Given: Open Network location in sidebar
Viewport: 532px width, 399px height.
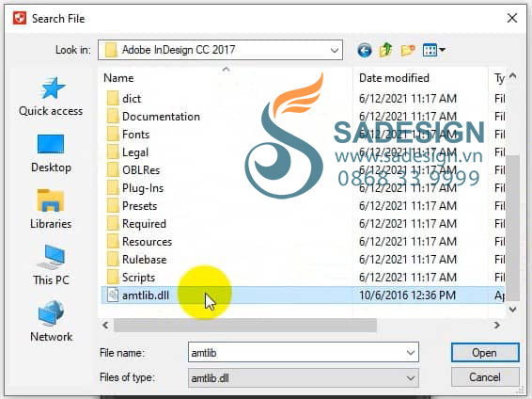Looking at the screenshot, I should click(51, 322).
